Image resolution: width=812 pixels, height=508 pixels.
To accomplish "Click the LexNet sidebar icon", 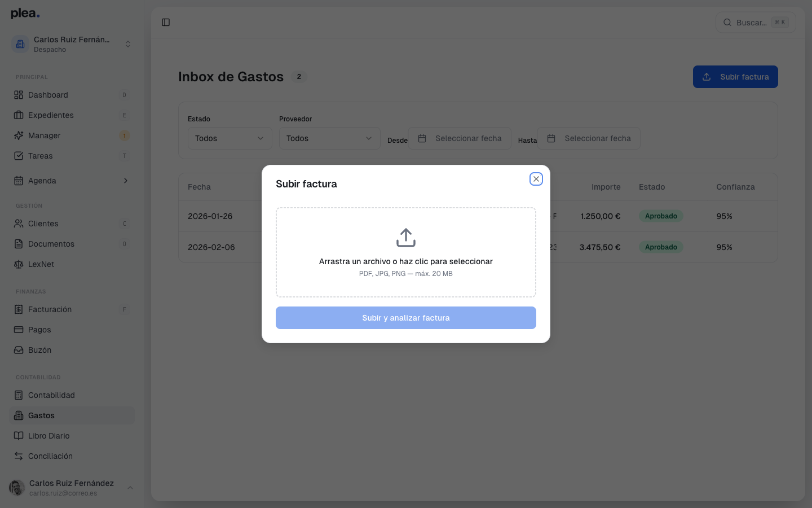I will point(19,264).
